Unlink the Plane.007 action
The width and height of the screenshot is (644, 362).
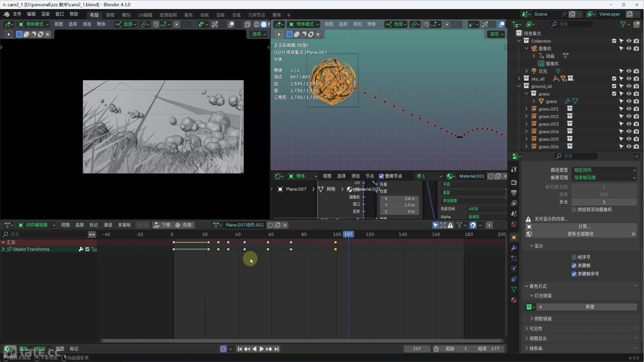click(285, 225)
